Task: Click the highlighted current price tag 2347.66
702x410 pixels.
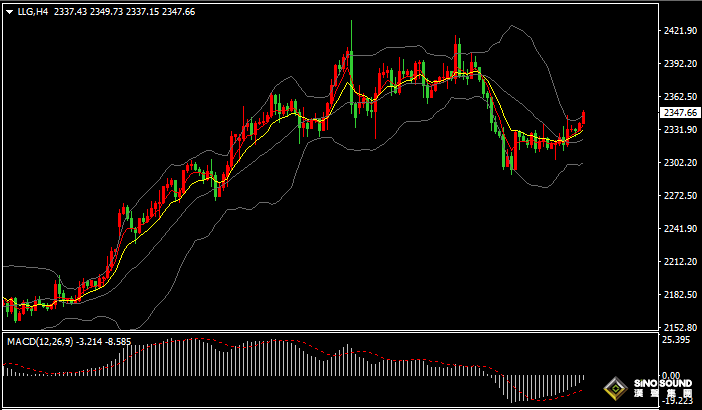Action: 681,114
